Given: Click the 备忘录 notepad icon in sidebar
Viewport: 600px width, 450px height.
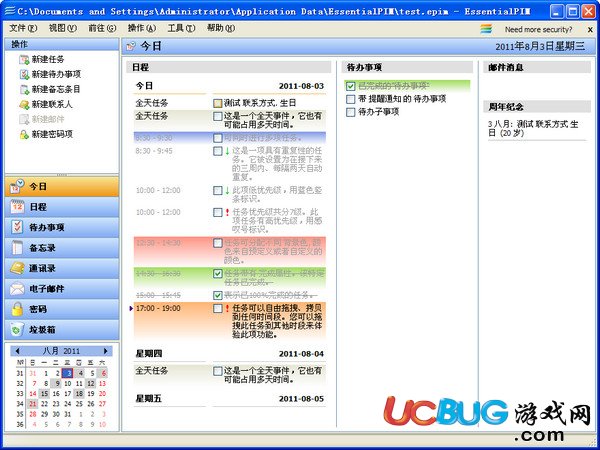Looking at the screenshot, I should point(17,248).
